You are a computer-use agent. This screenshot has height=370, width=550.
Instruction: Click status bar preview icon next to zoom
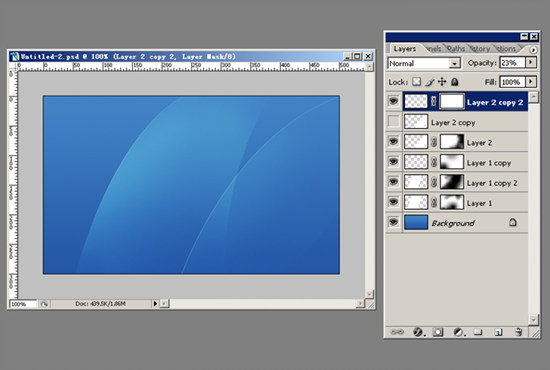click(x=44, y=304)
